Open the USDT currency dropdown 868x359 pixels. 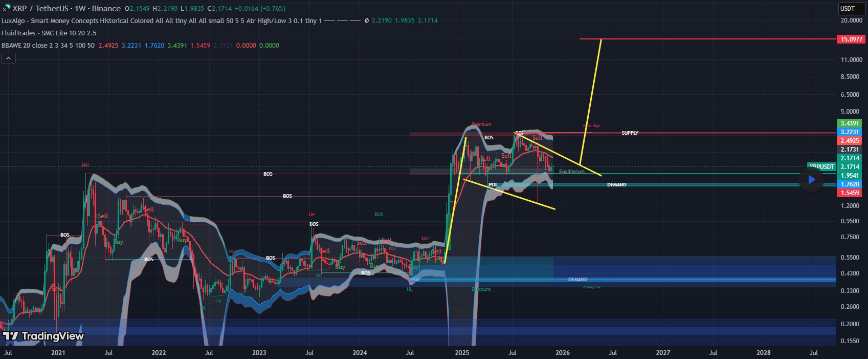[851, 8]
